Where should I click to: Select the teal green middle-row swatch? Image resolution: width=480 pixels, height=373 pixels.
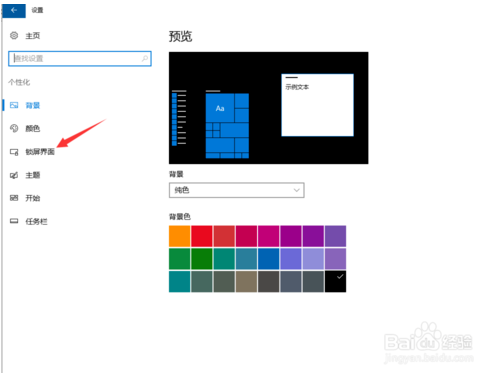coord(224,259)
